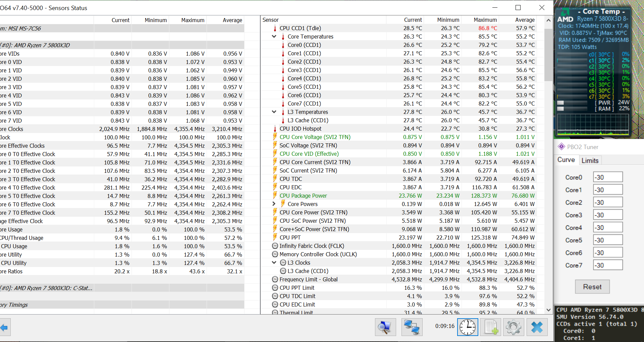This screenshot has width=644, height=342.
Task: Click the scrollbar up arrow in the sensor list
Action: pyautogui.click(x=548, y=20)
